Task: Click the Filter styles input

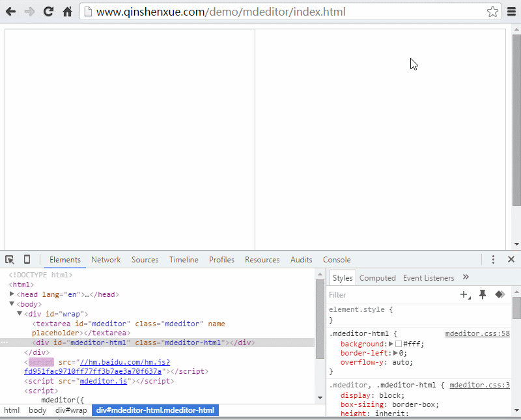Action: pos(392,295)
